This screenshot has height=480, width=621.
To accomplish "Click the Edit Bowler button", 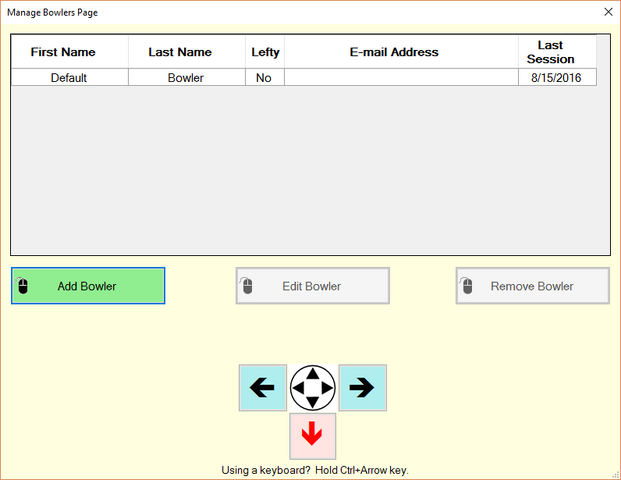I will pos(312,286).
